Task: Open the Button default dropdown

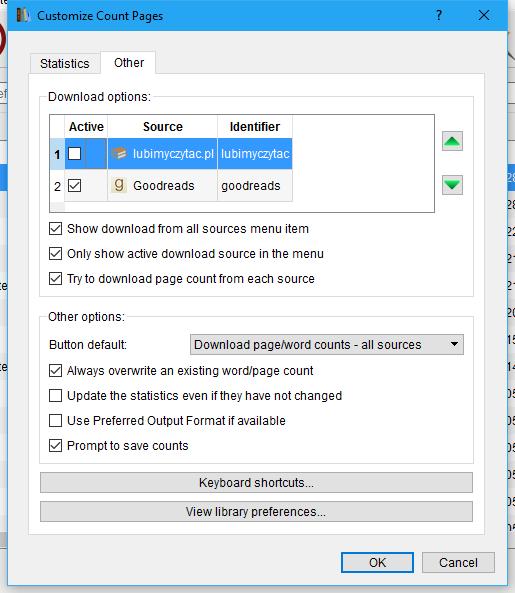Action: click(x=327, y=345)
